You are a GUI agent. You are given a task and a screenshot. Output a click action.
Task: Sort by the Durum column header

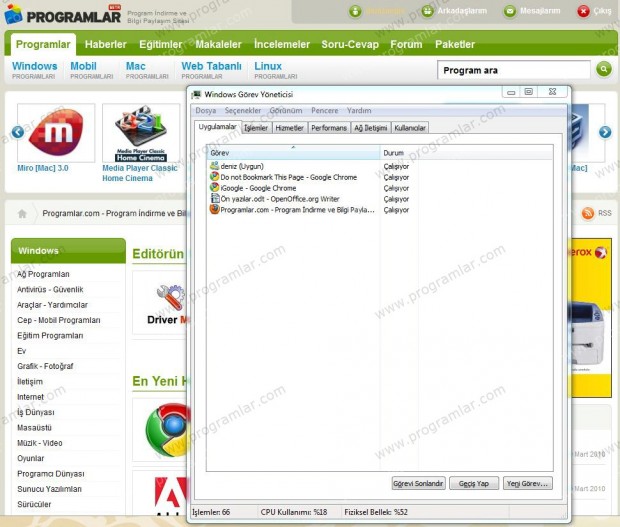(x=466, y=153)
